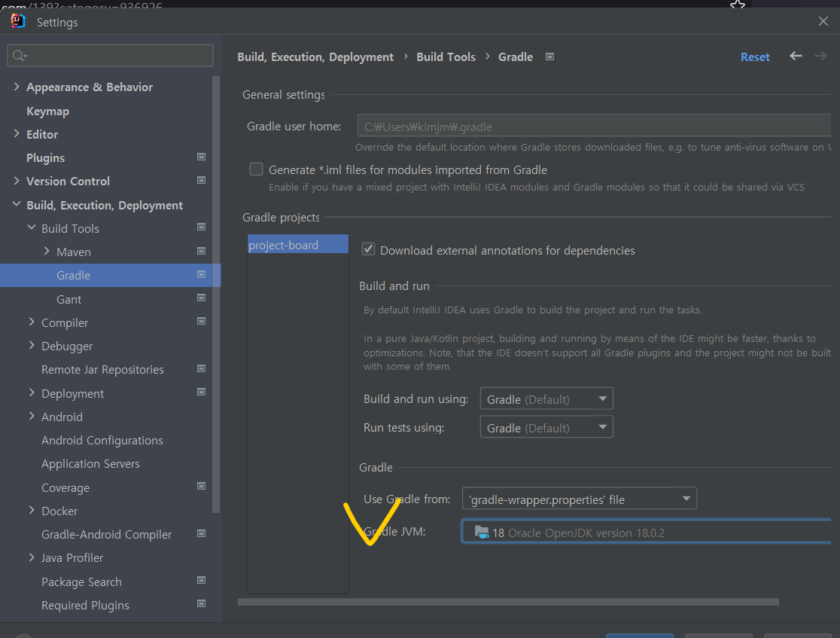
Task: Uncheck Download external annotations for dependencies
Action: click(x=369, y=249)
